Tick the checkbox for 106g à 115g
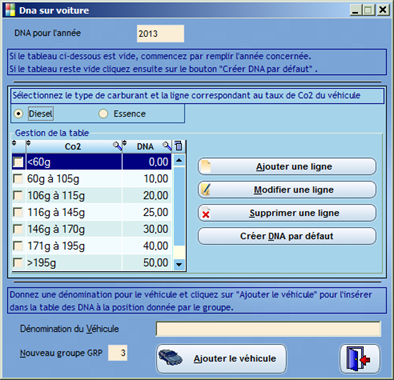The image size is (394, 380). pyautogui.click(x=18, y=195)
